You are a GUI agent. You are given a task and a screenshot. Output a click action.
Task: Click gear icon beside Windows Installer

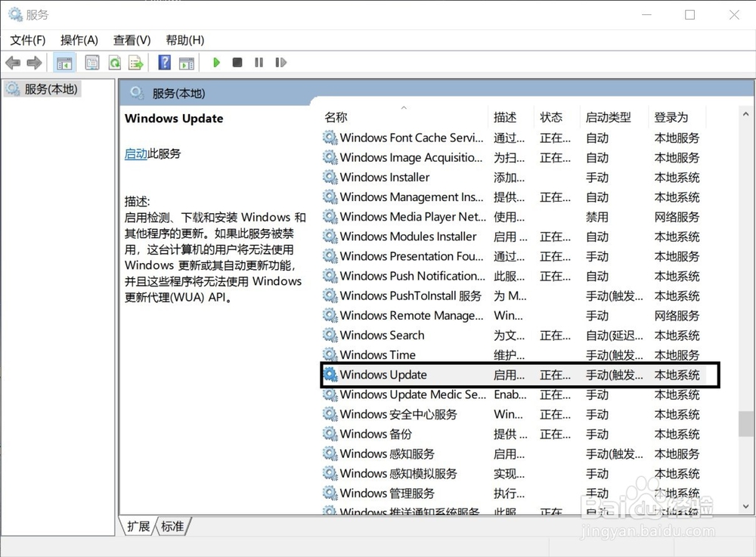[x=330, y=177]
